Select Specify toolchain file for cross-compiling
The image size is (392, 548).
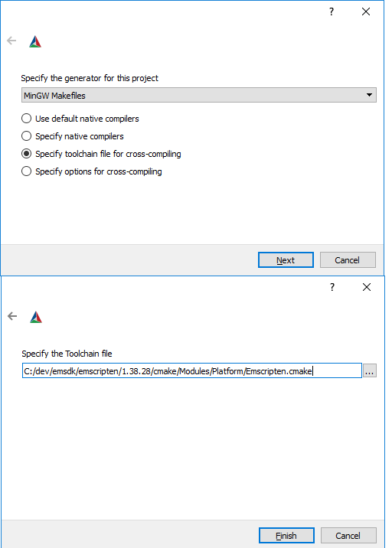(x=101, y=154)
